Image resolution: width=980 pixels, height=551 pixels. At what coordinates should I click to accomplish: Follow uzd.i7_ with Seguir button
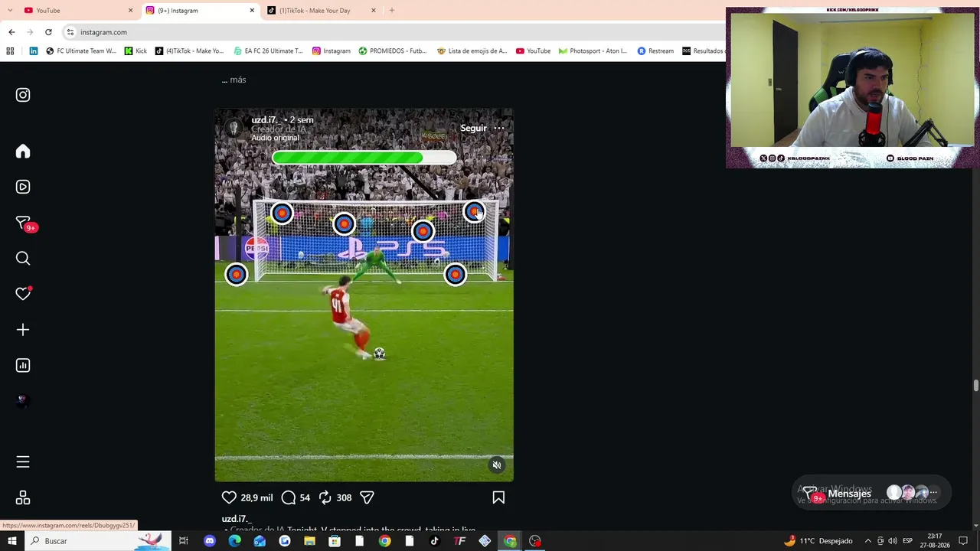(473, 128)
